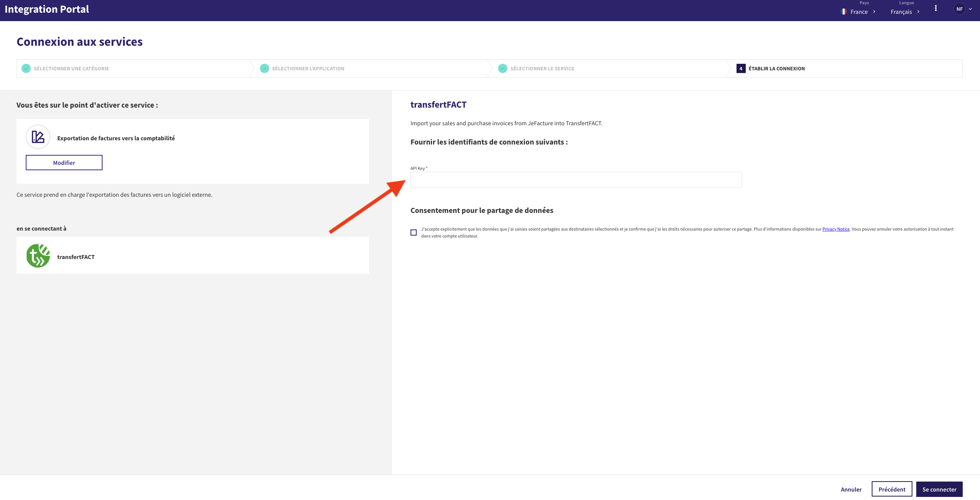Click Annuler to cancel the connection
Screen dimensions: 980x500
point(851,489)
